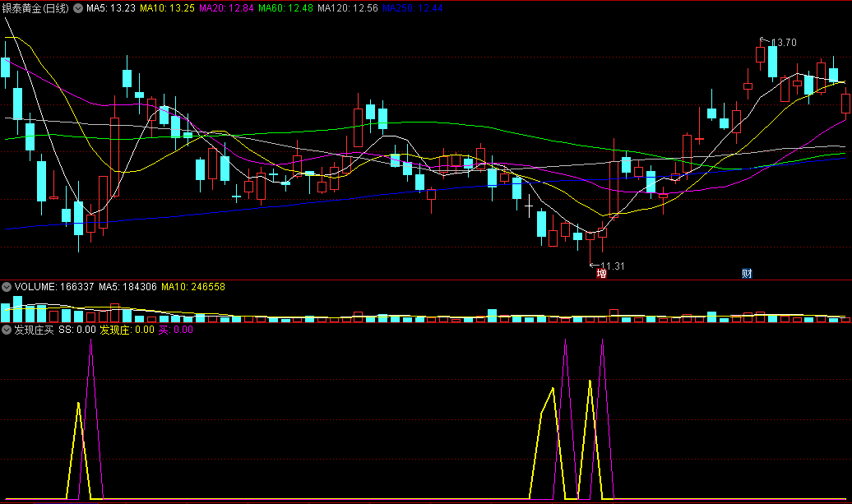
Task: Open the main chart indicator dropdown beside 银泰黄金(日线)
Action: pos(78,8)
